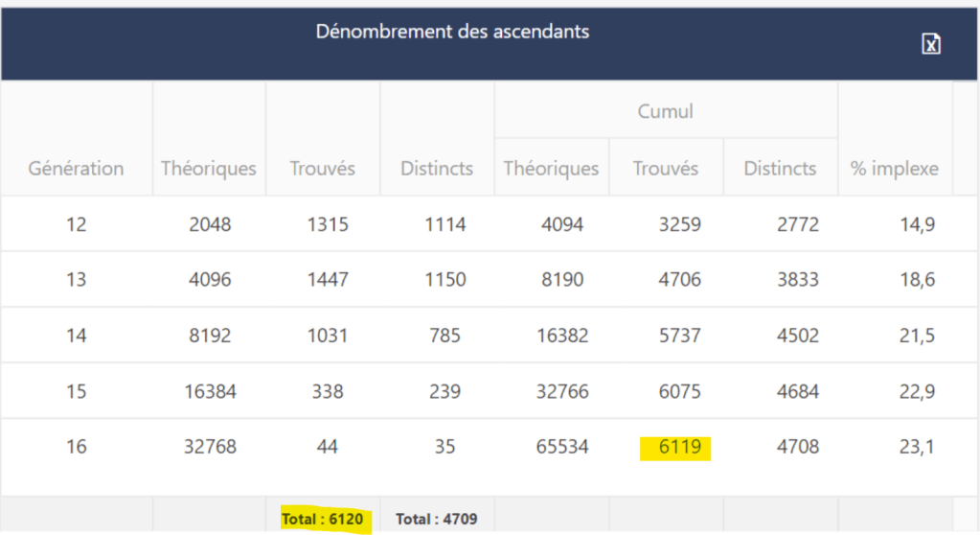Click the Total : 4709 footer cell
Screen dimensions: 980x535
click(436, 519)
